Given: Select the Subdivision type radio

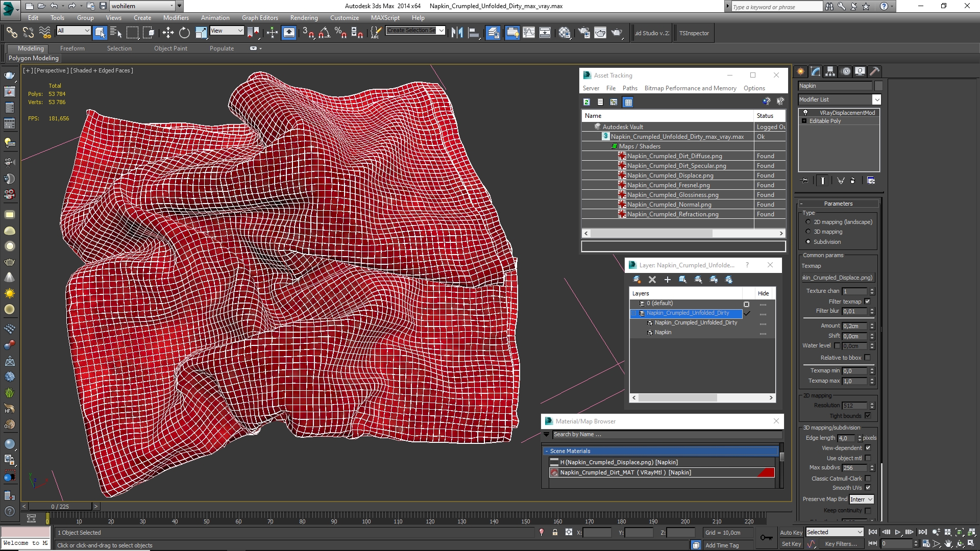Looking at the screenshot, I should (x=808, y=242).
